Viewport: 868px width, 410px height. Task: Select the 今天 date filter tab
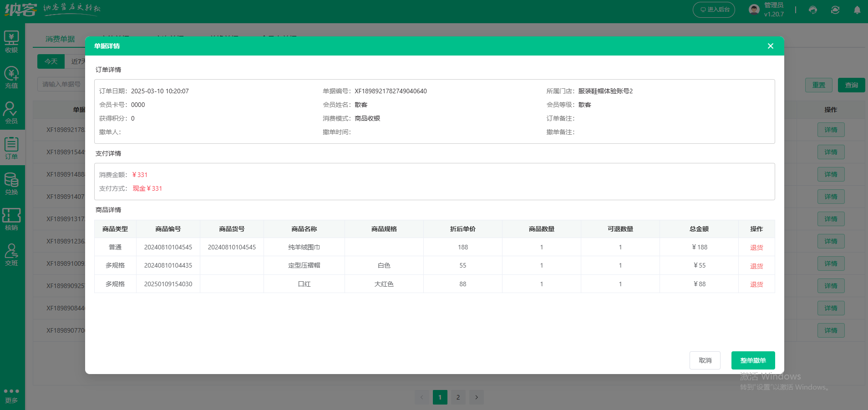point(51,61)
